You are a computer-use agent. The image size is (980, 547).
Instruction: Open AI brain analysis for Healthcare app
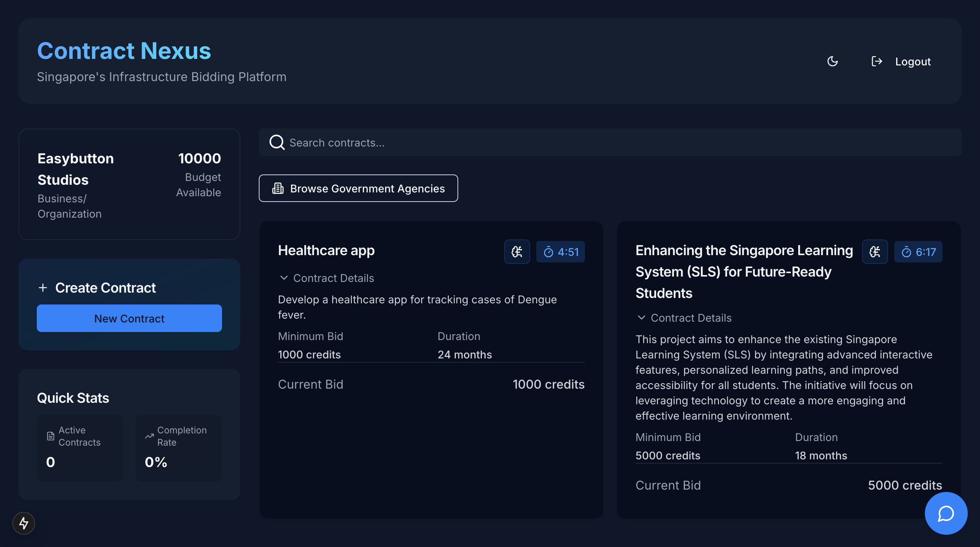(517, 252)
